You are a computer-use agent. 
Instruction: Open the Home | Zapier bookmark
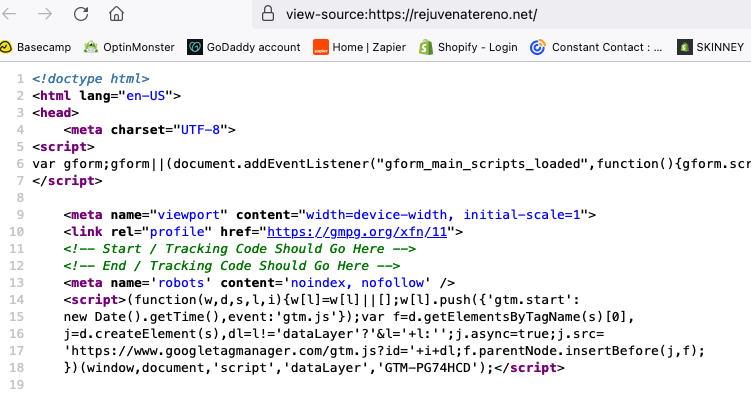pos(359,47)
